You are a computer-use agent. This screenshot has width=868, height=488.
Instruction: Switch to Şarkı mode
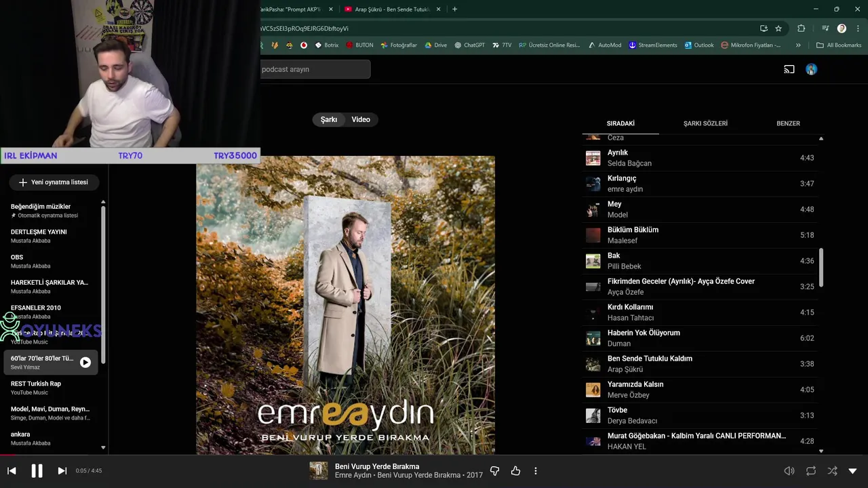[x=329, y=119]
